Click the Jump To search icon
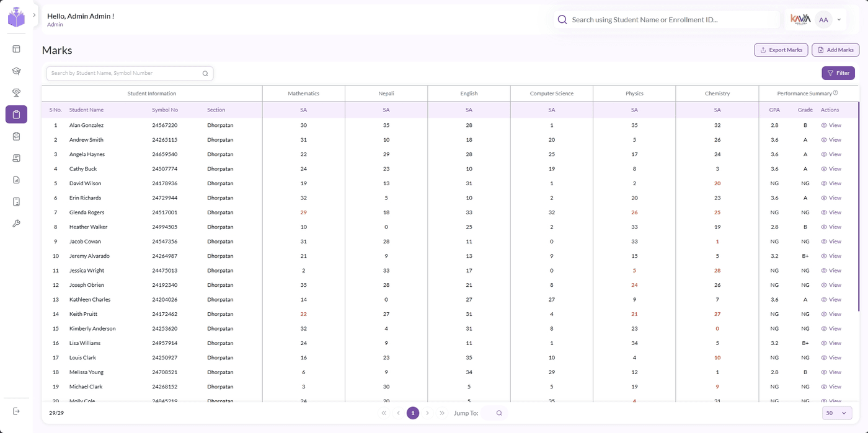Viewport: 868px width, 433px height. click(499, 413)
